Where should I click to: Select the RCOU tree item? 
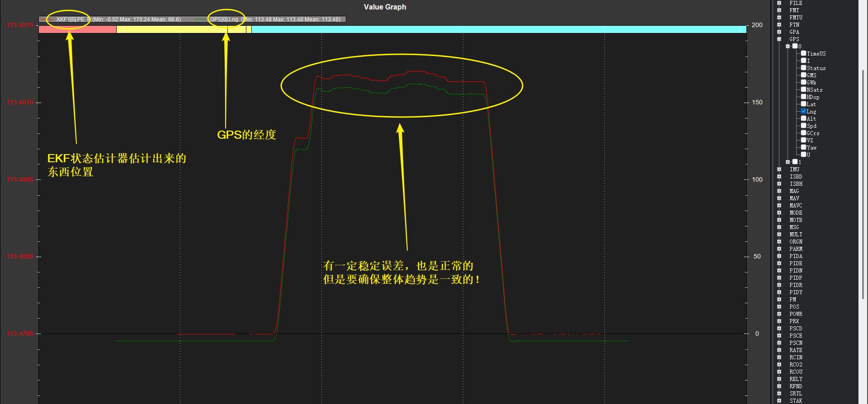coord(796,372)
